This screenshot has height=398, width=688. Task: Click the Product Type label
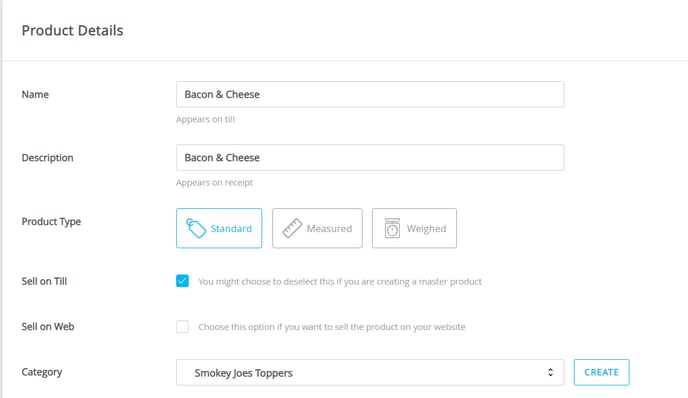51,222
